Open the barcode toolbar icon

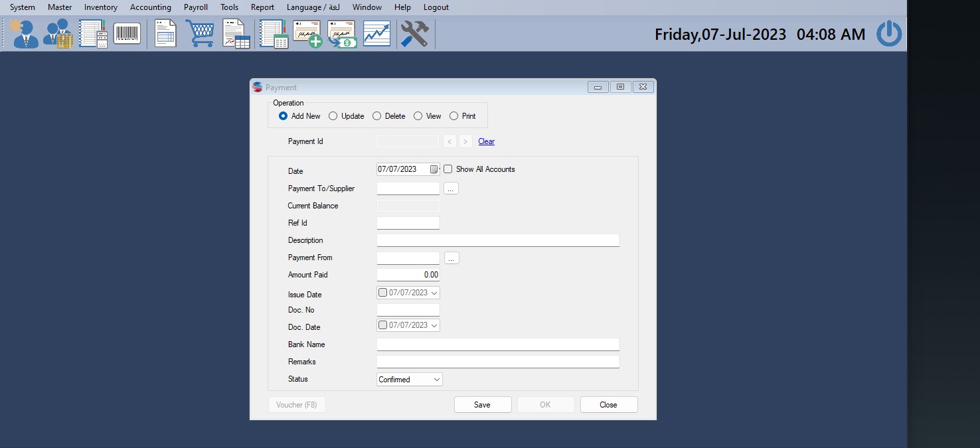coord(127,33)
